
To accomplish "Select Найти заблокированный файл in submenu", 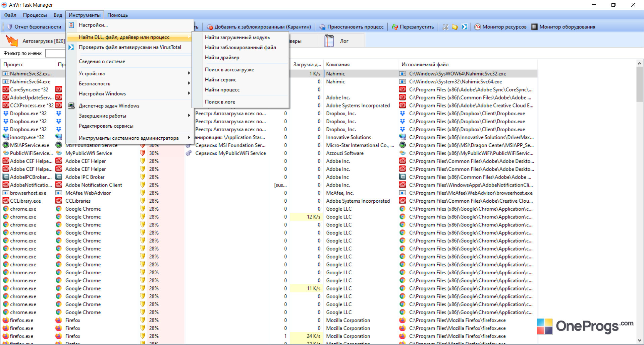I will coord(240,48).
